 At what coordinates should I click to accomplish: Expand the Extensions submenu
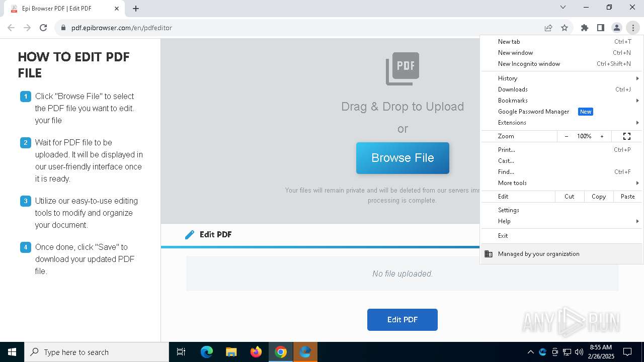tap(561, 123)
